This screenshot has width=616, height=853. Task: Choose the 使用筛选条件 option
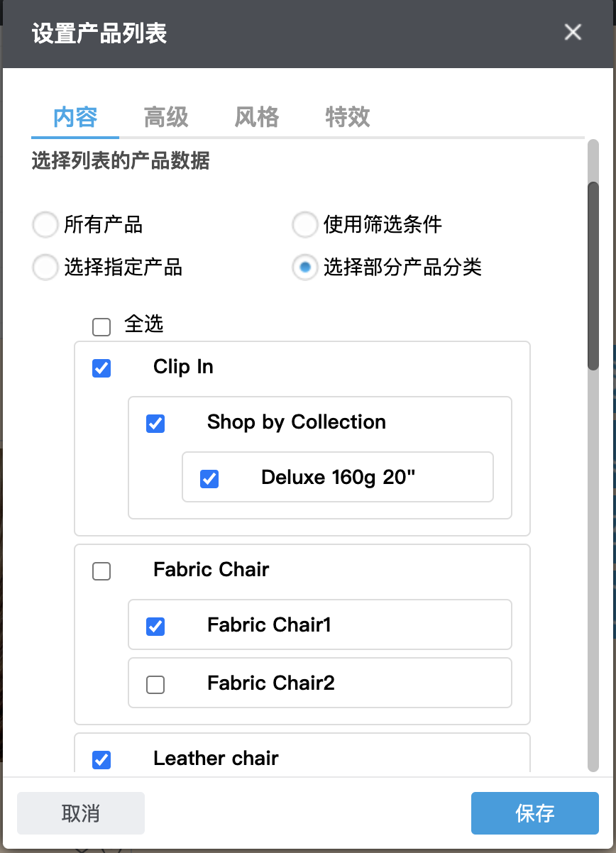pyautogui.click(x=304, y=224)
